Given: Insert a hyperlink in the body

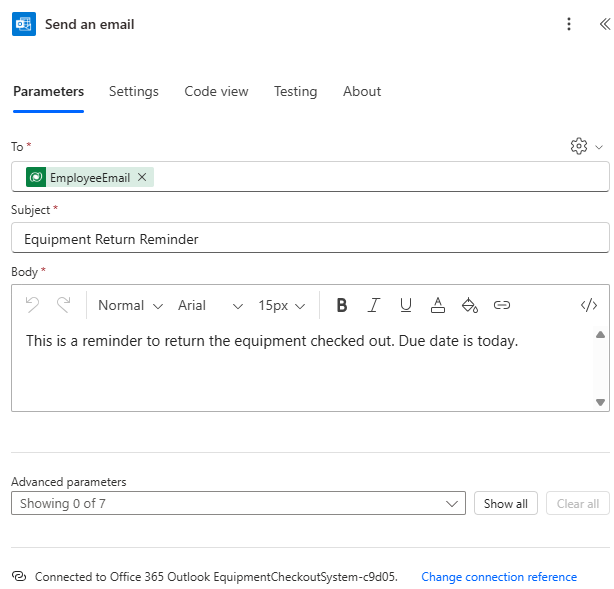Looking at the screenshot, I should coord(502,305).
